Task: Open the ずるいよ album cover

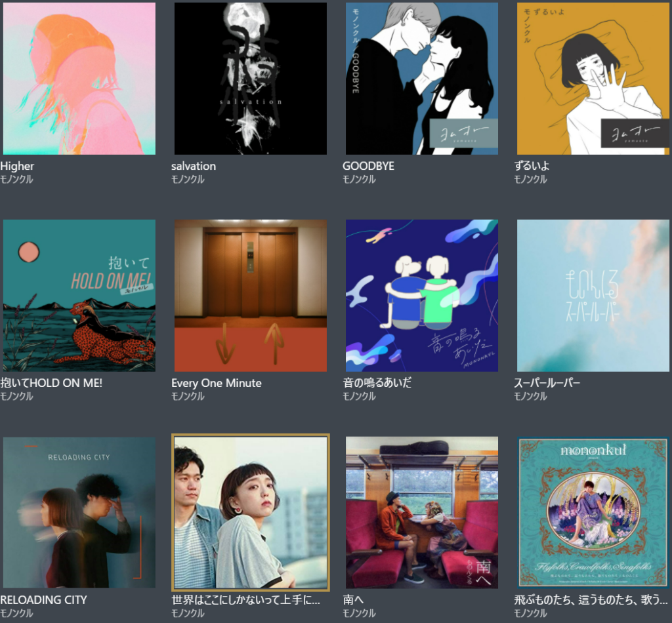Action: tap(593, 78)
